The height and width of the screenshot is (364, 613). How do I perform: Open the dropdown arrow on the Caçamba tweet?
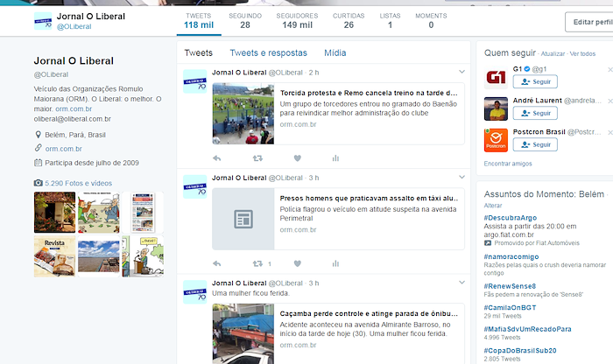coord(462,283)
